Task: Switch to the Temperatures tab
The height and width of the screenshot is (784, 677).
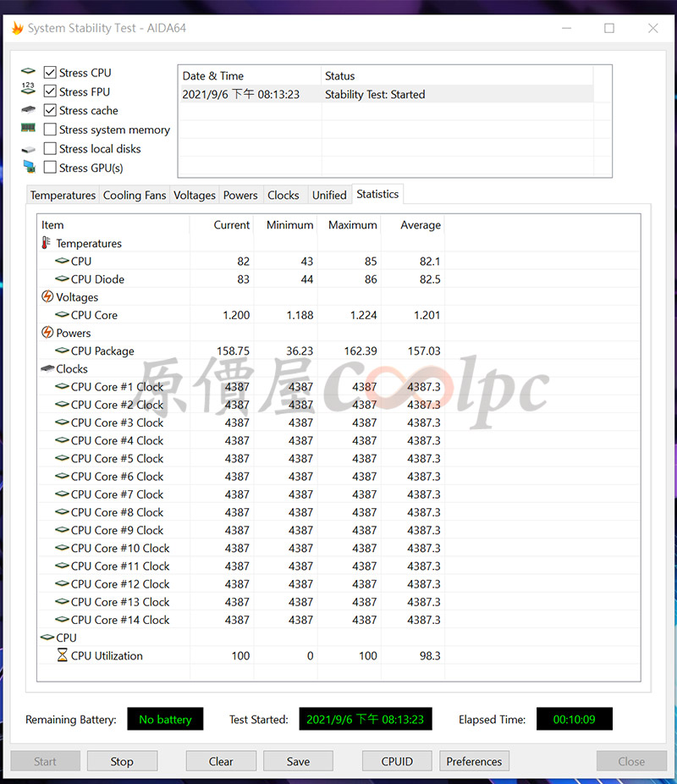Action: coord(63,195)
